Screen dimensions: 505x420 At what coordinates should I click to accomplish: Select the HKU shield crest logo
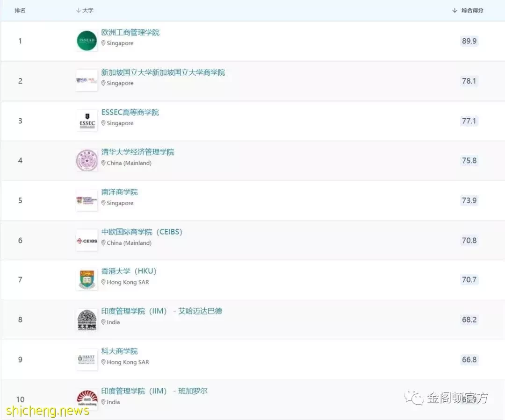pos(87,280)
